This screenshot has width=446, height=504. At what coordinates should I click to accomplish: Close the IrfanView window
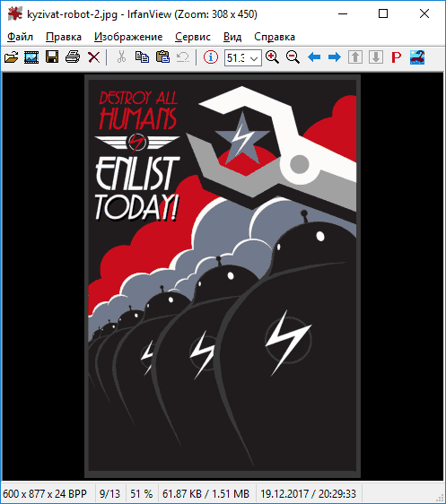pos(424,13)
